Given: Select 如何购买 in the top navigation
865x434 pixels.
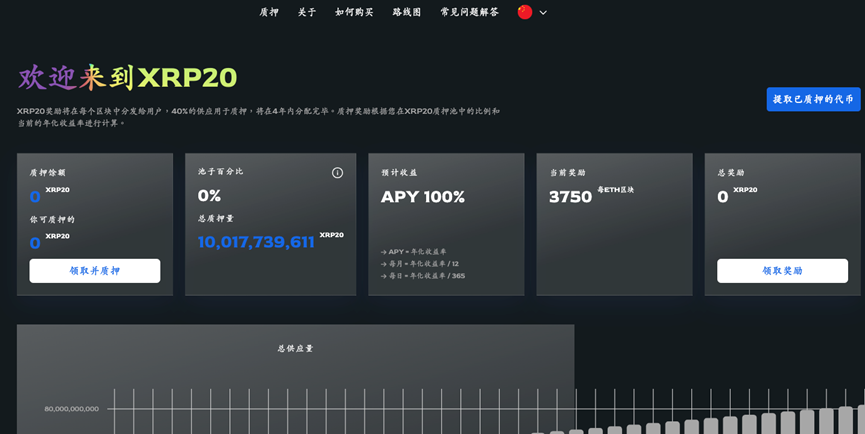Looking at the screenshot, I should [354, 12].
